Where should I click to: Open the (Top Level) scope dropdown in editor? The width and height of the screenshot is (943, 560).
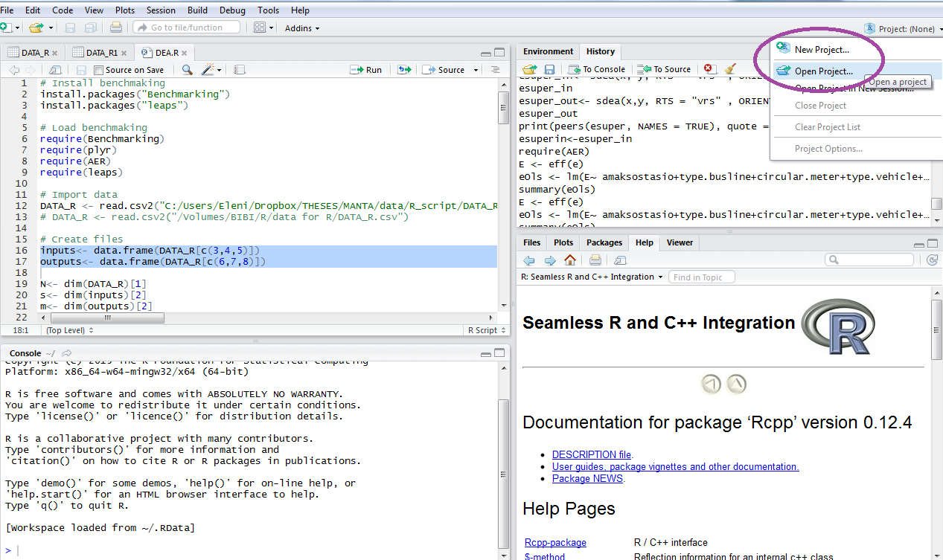(71, 330)
